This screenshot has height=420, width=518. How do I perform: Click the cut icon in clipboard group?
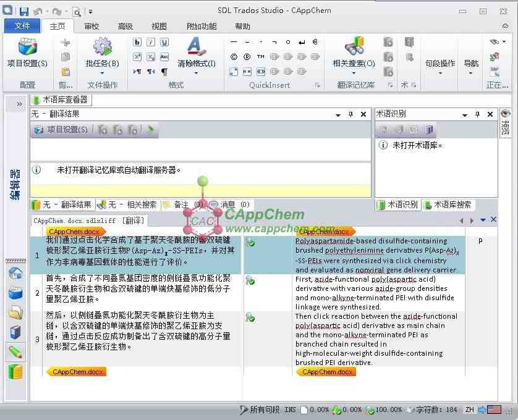[x=66, y=42]
